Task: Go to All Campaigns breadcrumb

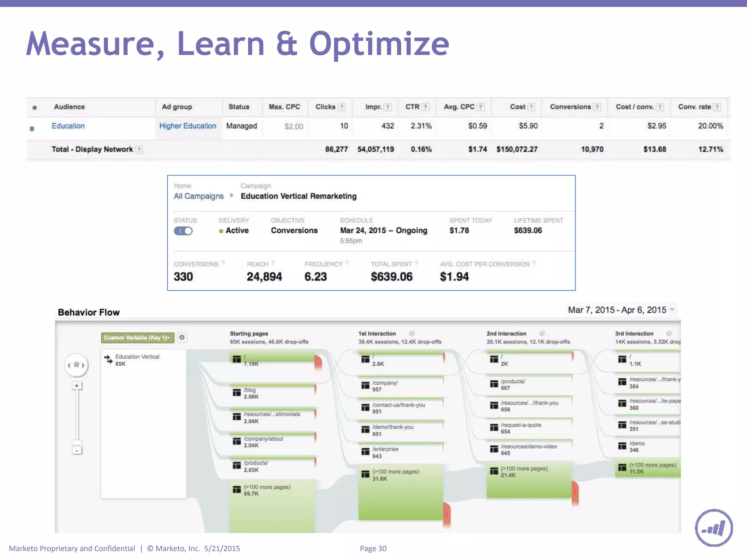Action: pos(198,196)
